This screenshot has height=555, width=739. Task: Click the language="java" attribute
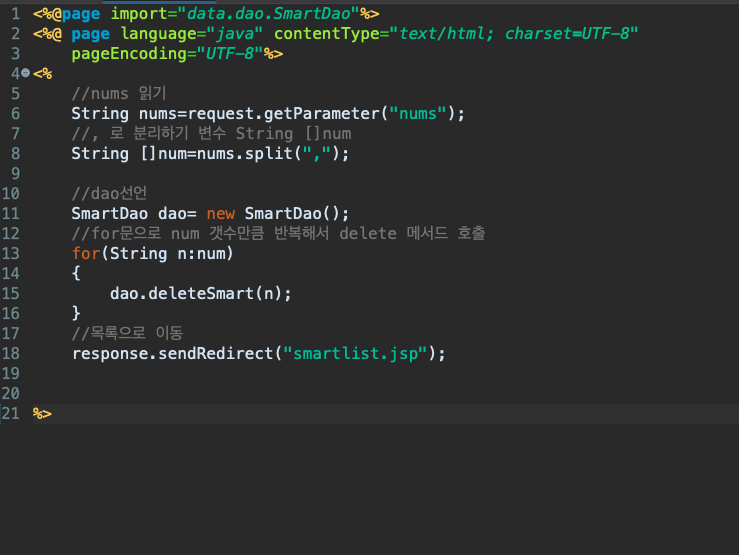(191, 34)
